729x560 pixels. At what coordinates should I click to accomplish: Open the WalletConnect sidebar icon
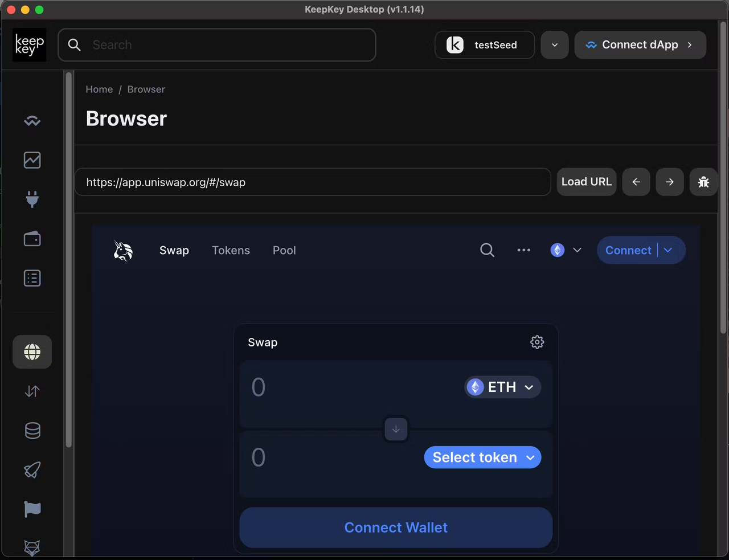pos(32,121)
